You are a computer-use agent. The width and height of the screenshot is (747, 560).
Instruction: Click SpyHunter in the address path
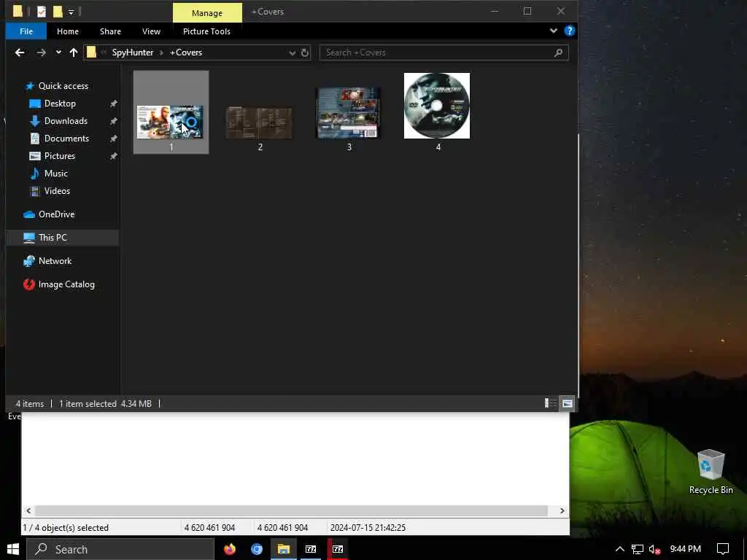pos(133,52)
